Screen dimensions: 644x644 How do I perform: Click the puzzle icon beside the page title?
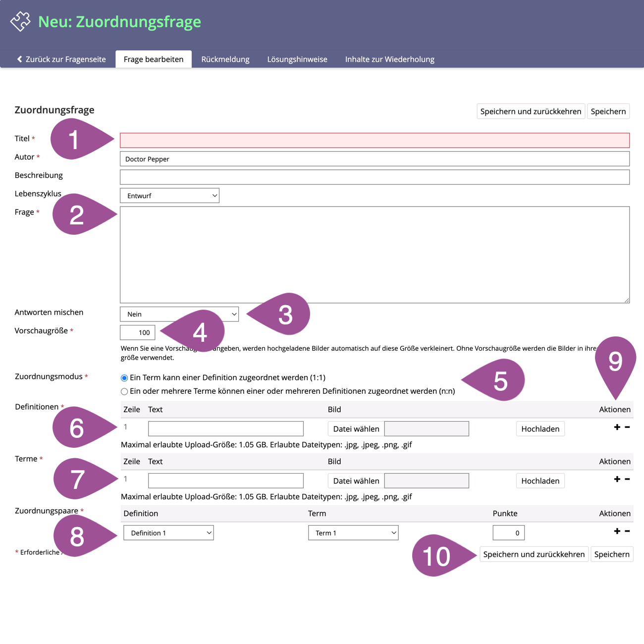[20, 21]
